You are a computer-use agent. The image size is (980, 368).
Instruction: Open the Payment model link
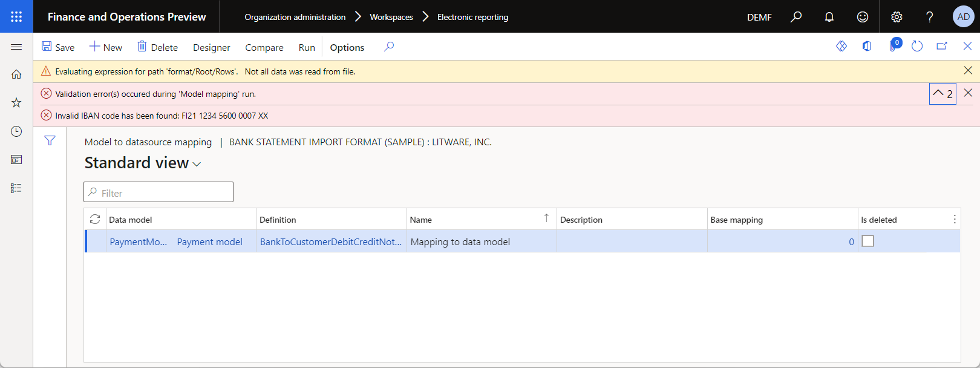pyautogui.click(x=209, y=241)
